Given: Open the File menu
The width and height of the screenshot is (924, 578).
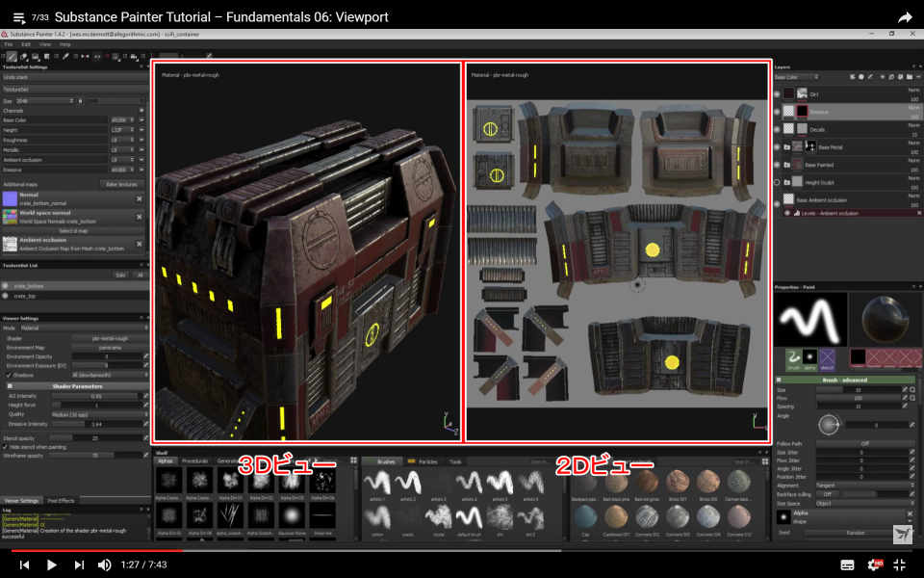Looking at the screenshot, I should (x=9, y=44).
